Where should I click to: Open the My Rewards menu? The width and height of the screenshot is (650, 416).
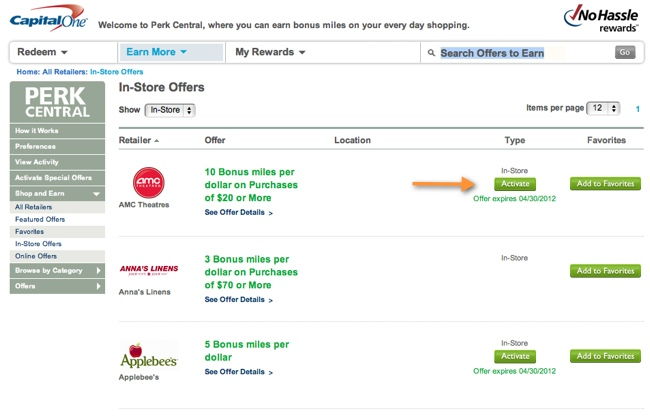click(x=270, y=52)
